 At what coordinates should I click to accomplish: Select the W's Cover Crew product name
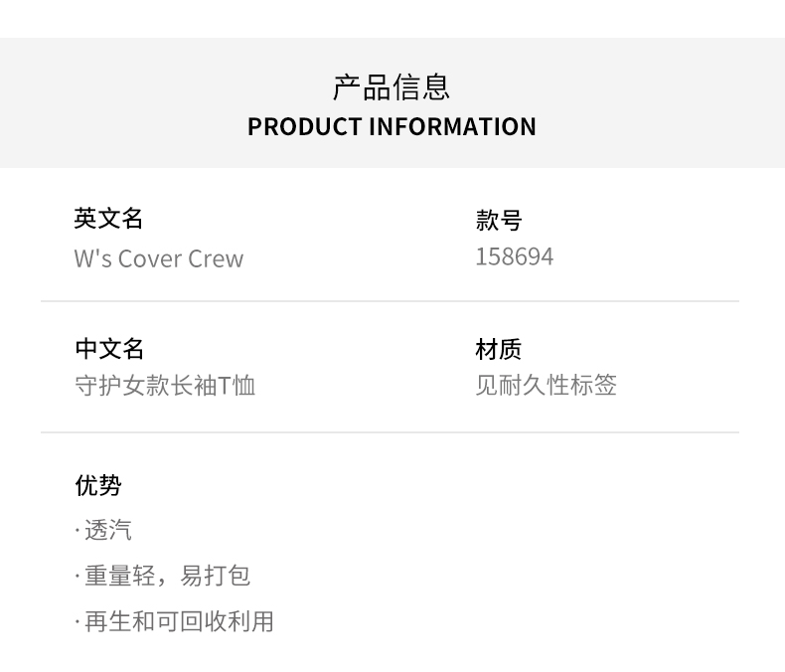point(159,258)
